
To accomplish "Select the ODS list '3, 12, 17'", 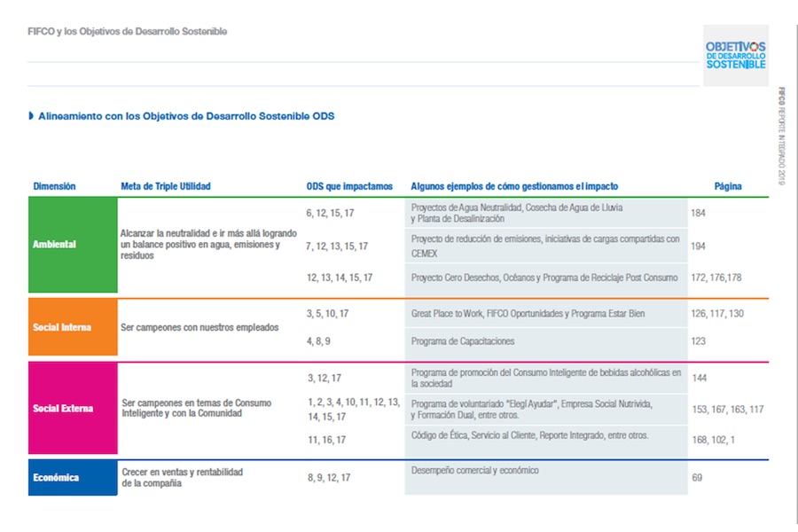I will (325, 379).
